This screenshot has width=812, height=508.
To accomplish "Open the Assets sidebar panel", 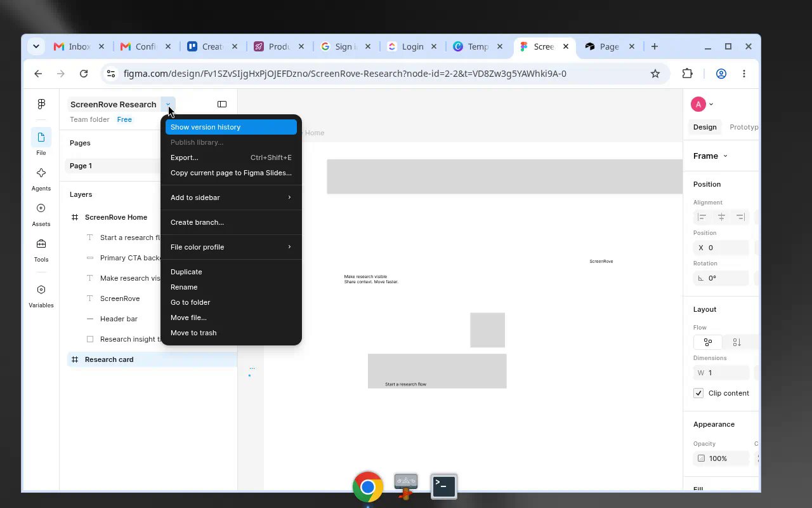I will [x=41, y=208].
